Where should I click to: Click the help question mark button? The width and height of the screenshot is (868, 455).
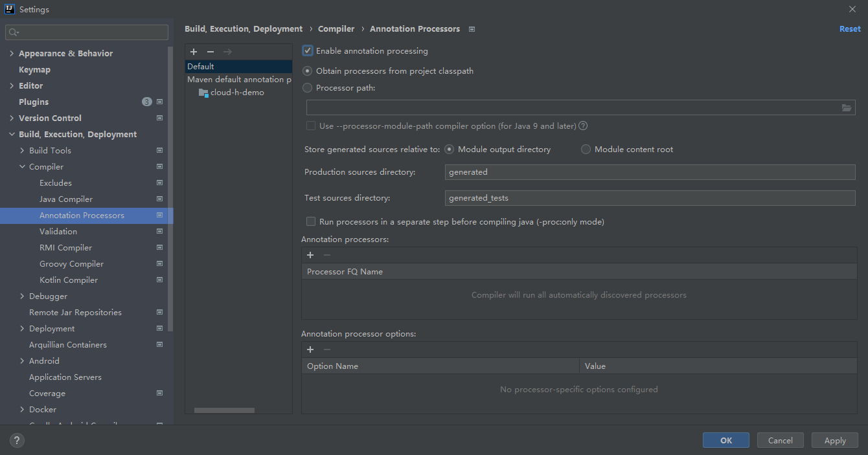[17, 441]
